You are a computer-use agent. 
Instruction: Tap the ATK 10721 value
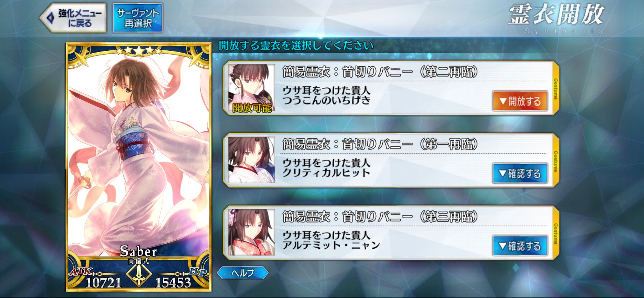click(103, 283)
